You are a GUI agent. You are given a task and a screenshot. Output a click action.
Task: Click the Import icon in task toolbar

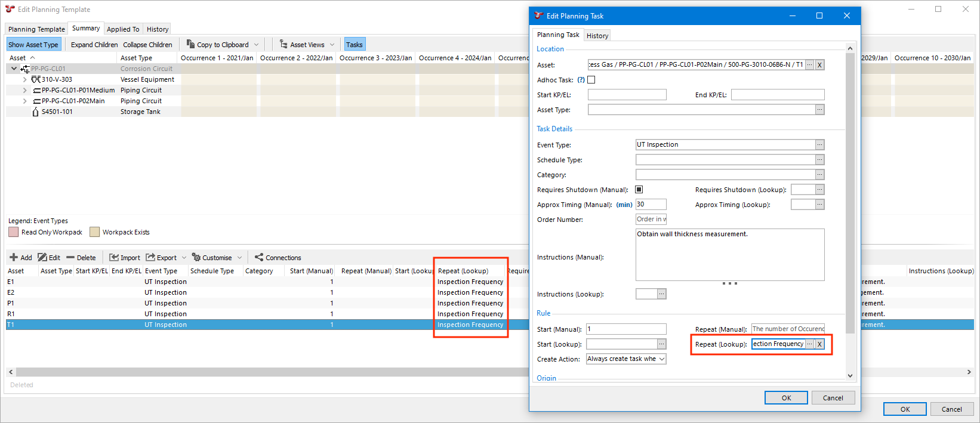(114, 258)
